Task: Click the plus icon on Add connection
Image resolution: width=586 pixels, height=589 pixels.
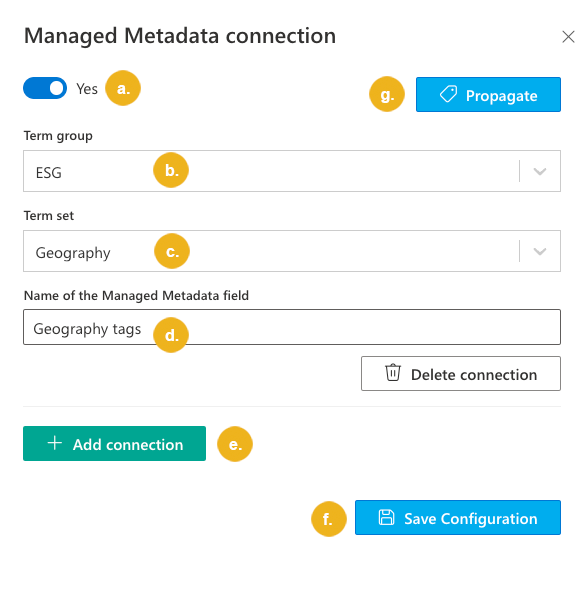Action: (55, 443)
